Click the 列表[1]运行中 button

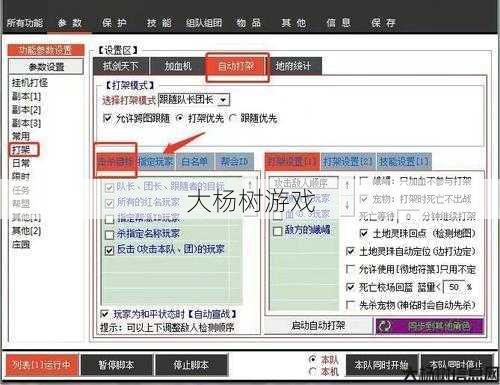point(42,365)
